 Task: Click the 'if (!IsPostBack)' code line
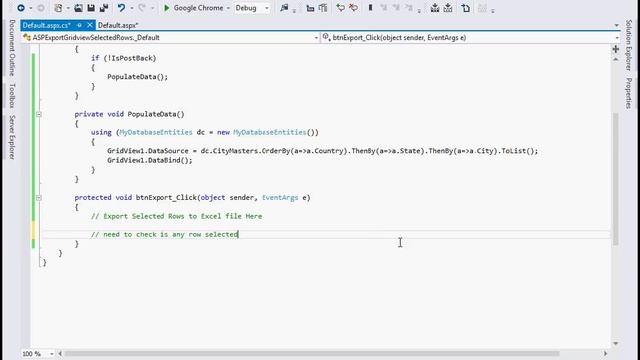point(124,58)
